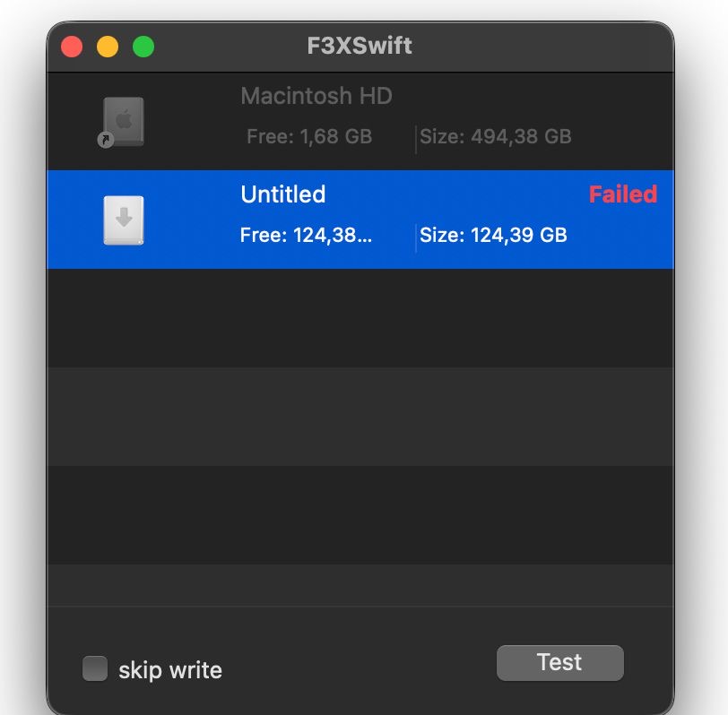Select the Macintosh HD volume name
The width and height of the screenshot is (728, 715).
coord(316,96)
